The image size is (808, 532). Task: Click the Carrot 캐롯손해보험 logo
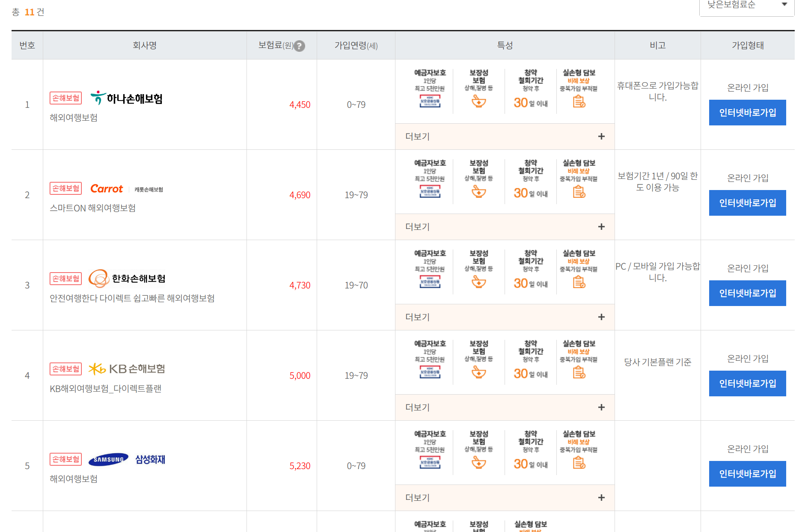click(x=126, y=189)
